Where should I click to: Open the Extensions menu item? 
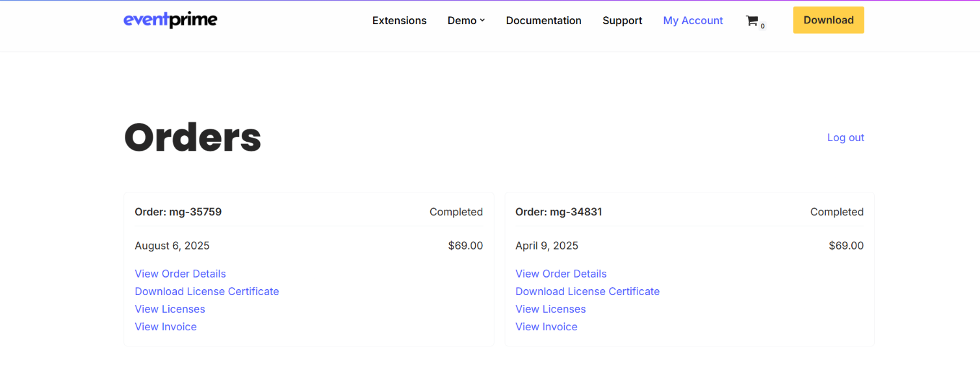click(x=399, y=21)
